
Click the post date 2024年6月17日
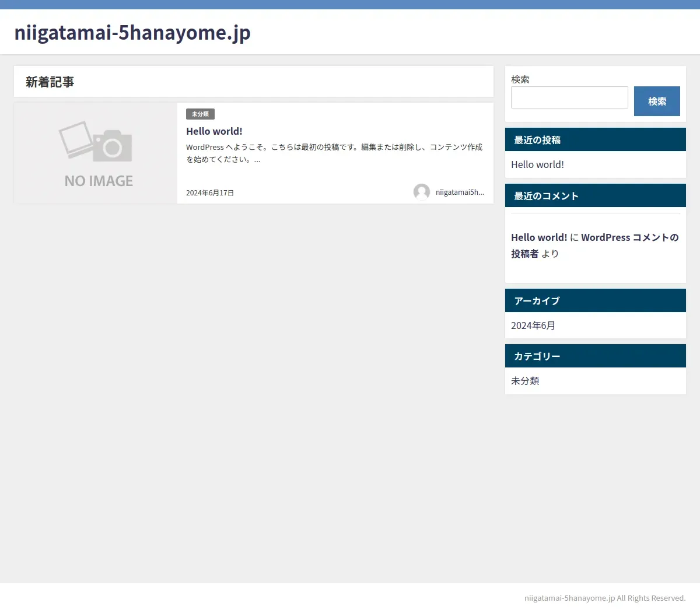pos(210,193)
